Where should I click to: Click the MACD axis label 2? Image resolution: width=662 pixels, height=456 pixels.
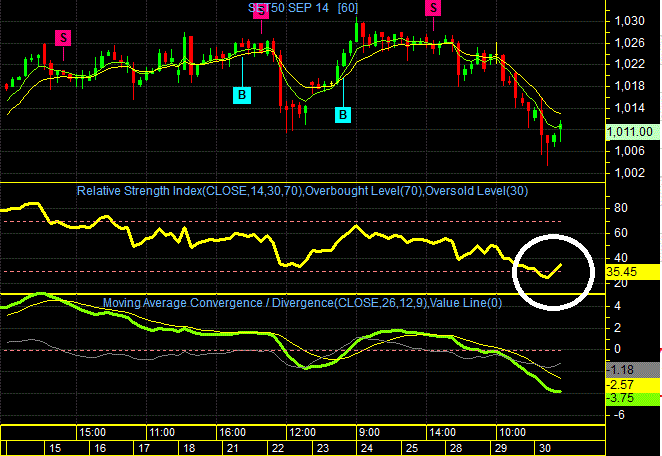pos(617,327)
